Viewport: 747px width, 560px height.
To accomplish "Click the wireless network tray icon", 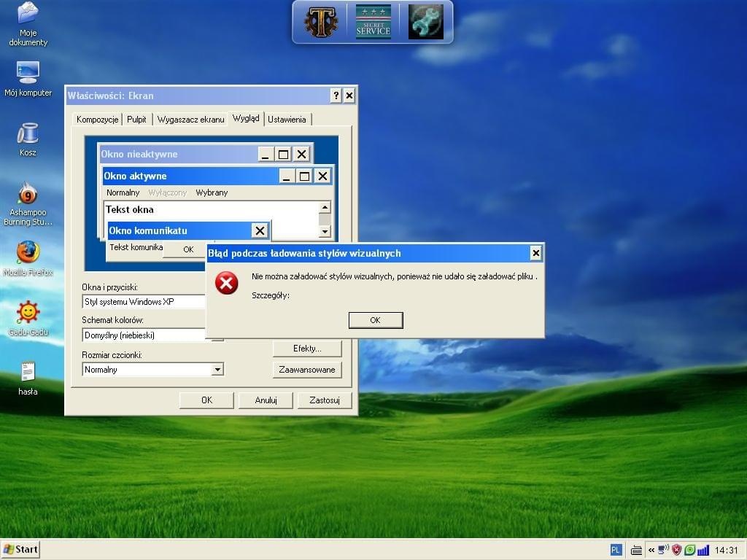I will pos(662,550).
